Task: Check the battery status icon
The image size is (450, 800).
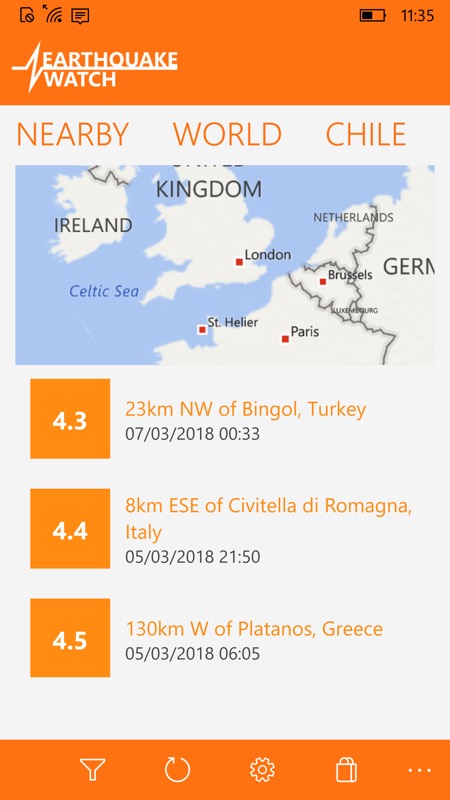Action: [373, 16]
